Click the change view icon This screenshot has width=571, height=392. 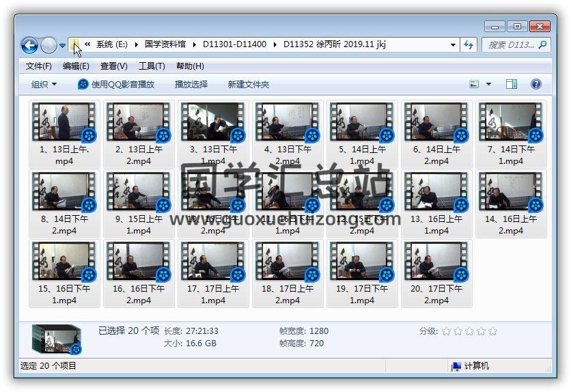pos(474,84)
